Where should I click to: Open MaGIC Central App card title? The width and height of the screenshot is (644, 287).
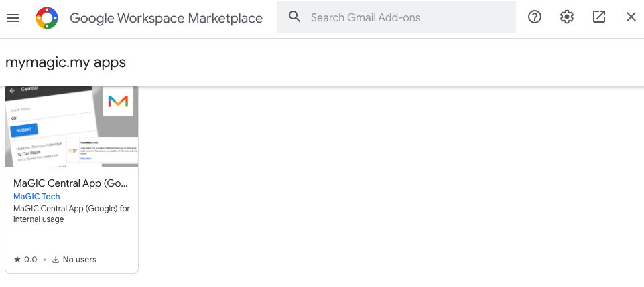click(x=70, y=183)
